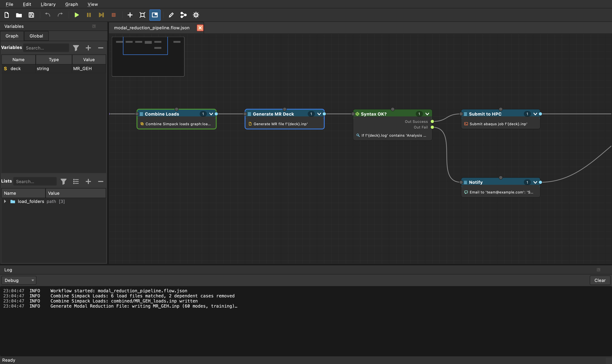Step to next node in workflow
The image size is (612, 364).
pos(101,15)
